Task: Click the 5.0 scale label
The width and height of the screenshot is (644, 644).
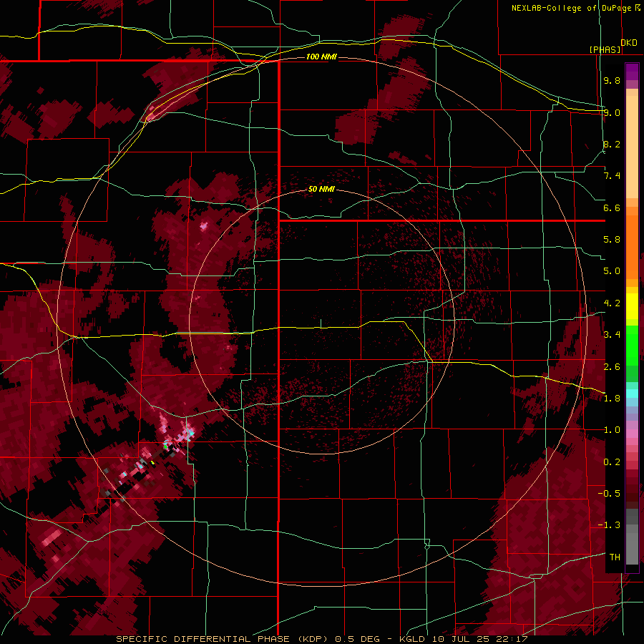Action: [x=612, y=271]
